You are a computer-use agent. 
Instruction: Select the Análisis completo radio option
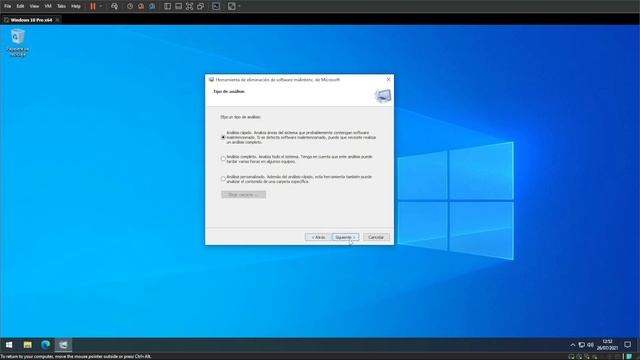223,159
